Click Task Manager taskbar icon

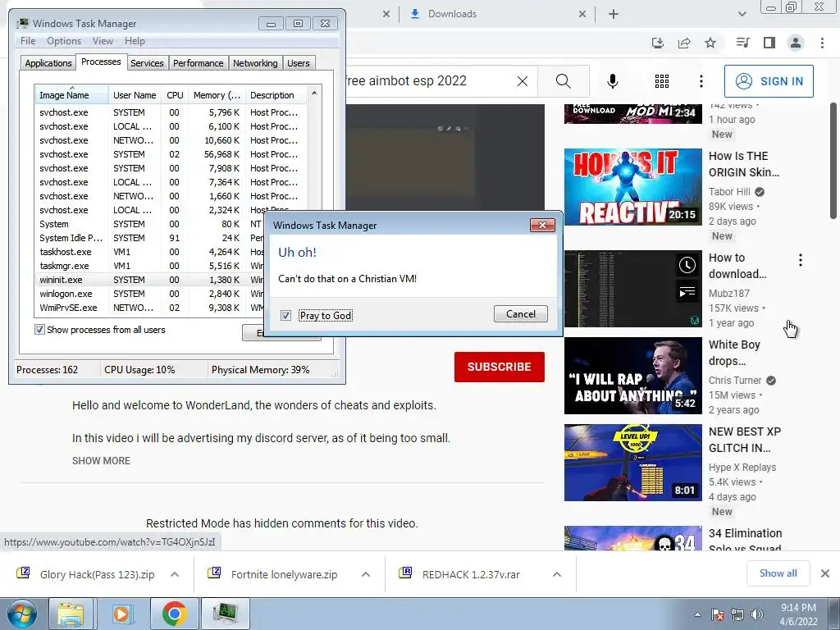click(226, 614)
